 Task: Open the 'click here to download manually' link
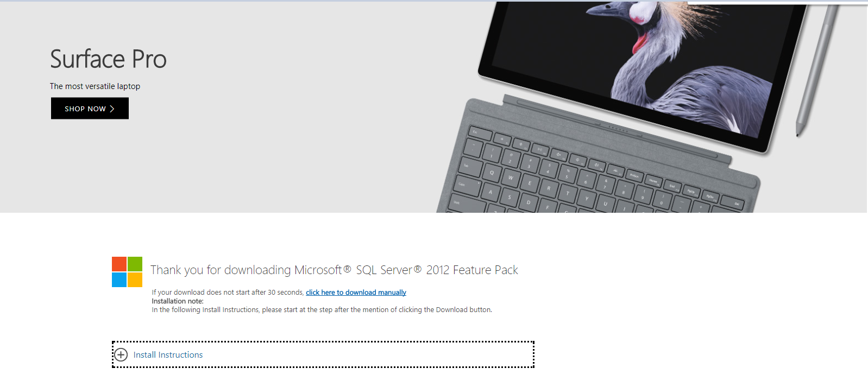(x=356, y=293)
